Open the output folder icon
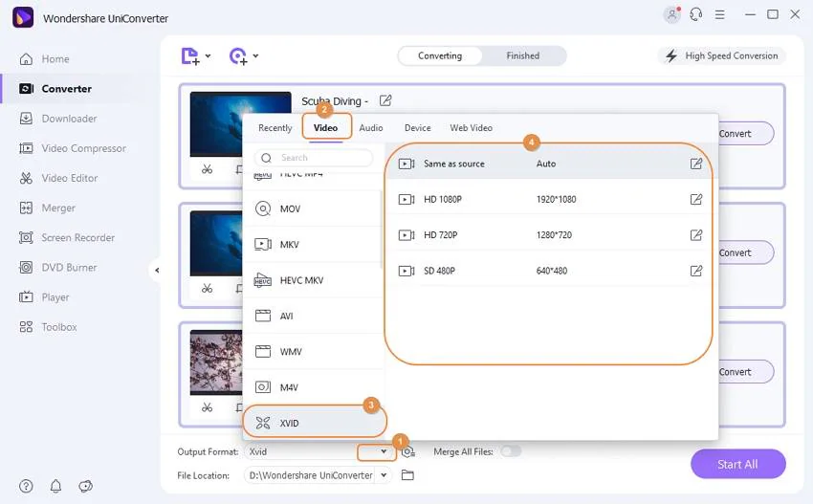 [x=407, y=475]
